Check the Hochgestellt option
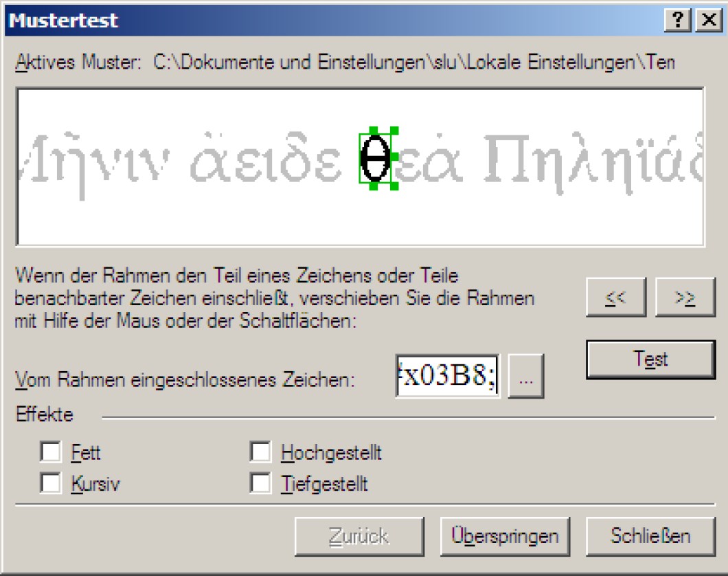728x576 pixels. tap(260, 452)
